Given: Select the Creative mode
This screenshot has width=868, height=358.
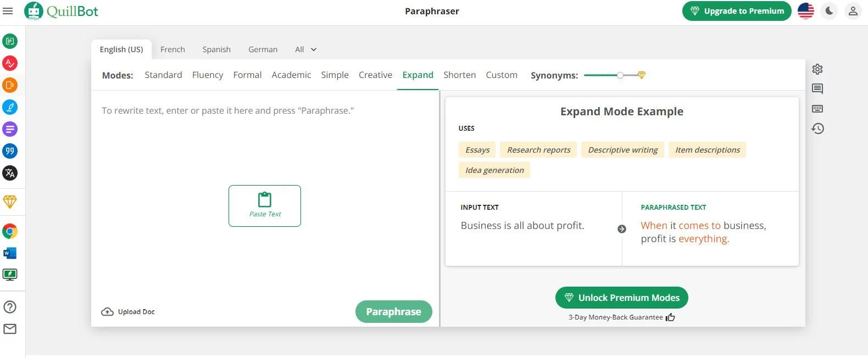Looking at the screenshot, I should 375,75.
